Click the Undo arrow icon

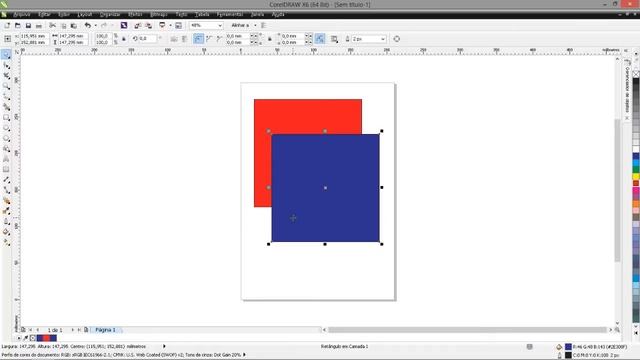[87, 25]
